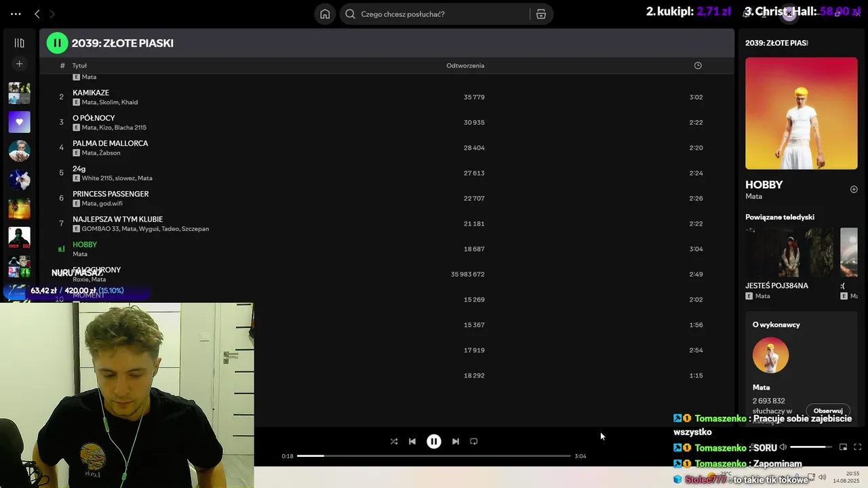Screen dimensions: 868x488
Task: Open the Liked Songs heart playlist
Action: [19, 122]
